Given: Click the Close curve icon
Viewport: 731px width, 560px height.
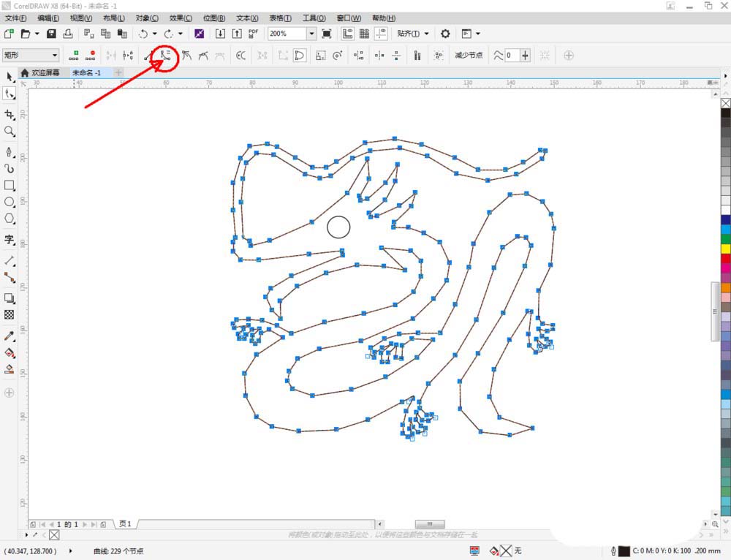Looking at the screenshot, I should 299,56.
